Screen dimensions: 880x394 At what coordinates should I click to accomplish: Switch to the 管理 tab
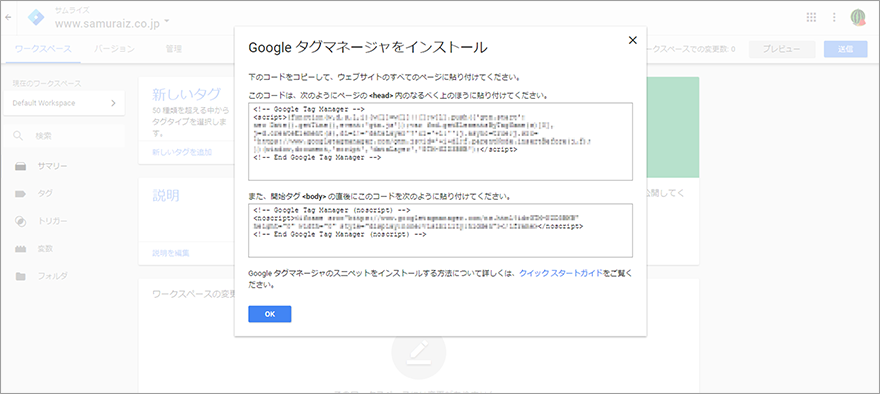173,49
